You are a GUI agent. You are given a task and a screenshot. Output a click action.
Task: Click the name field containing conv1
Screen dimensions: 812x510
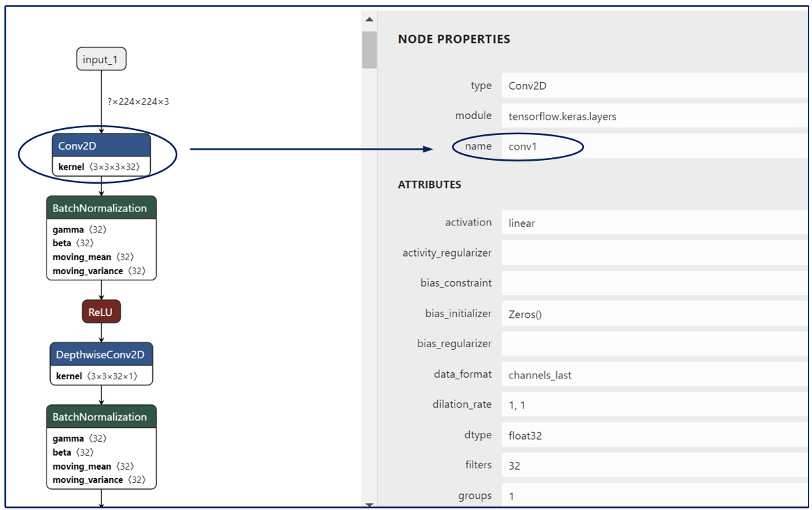click(653, 147)
